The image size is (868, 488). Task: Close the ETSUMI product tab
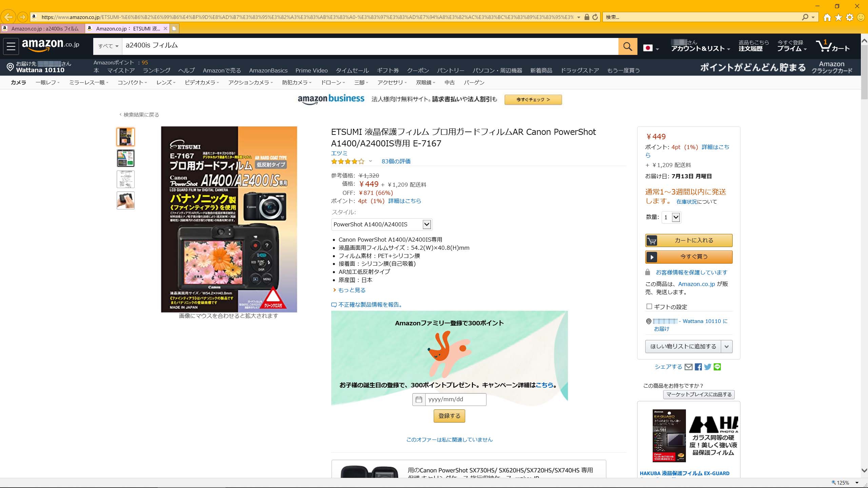[x=165, y=28]
